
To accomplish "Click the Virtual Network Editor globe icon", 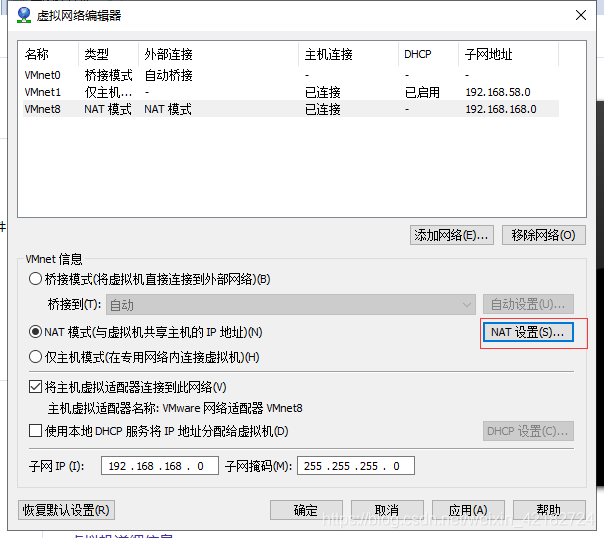I will [x=24, y=15].
